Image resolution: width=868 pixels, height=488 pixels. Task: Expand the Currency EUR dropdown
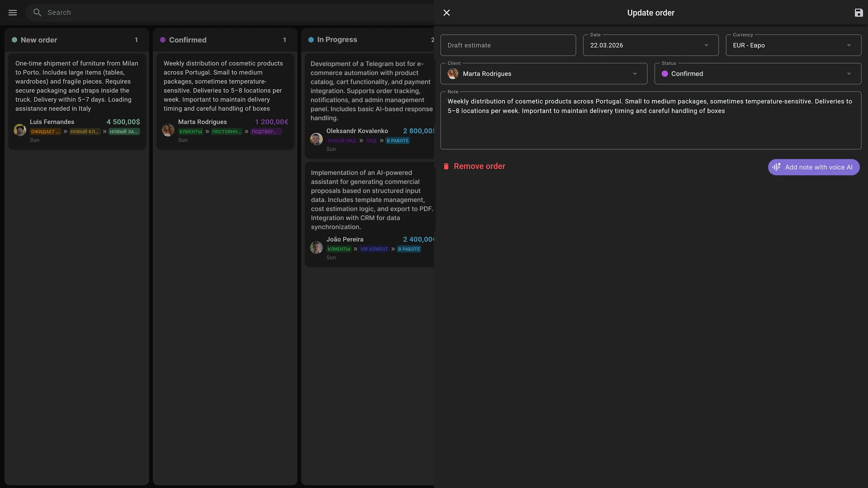(x=849, y=45)
